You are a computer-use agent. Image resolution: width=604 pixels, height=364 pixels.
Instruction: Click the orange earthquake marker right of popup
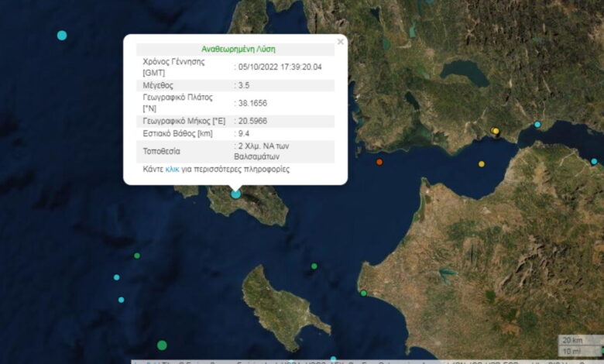[379, 162]
